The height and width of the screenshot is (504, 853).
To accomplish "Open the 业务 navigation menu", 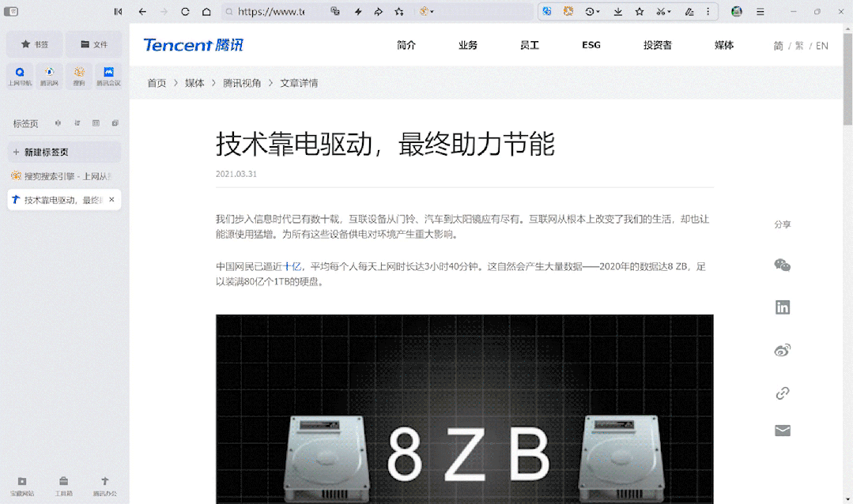I will tap(468, 45).
